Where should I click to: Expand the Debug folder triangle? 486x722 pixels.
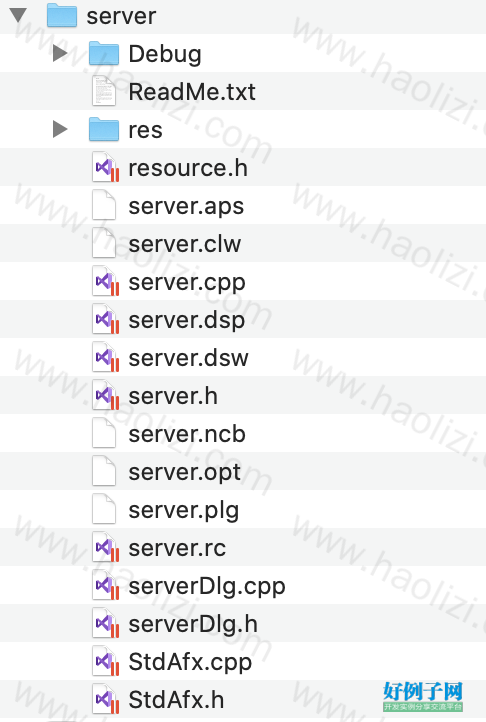tap(60, 53)
